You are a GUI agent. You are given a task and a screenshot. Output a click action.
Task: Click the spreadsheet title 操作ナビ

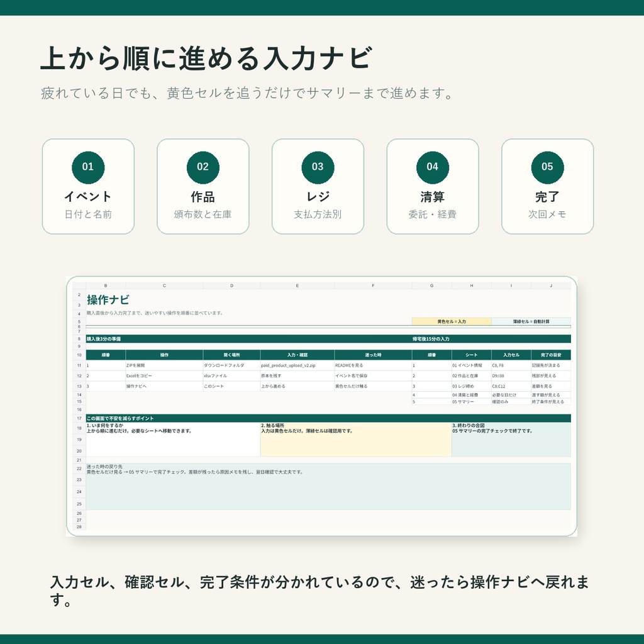pos(108,300)
